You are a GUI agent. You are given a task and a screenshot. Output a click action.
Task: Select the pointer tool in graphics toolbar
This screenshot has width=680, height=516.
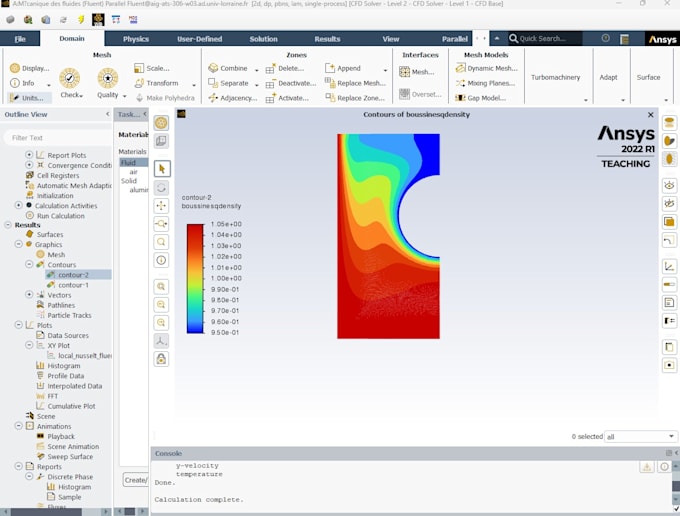162,169
